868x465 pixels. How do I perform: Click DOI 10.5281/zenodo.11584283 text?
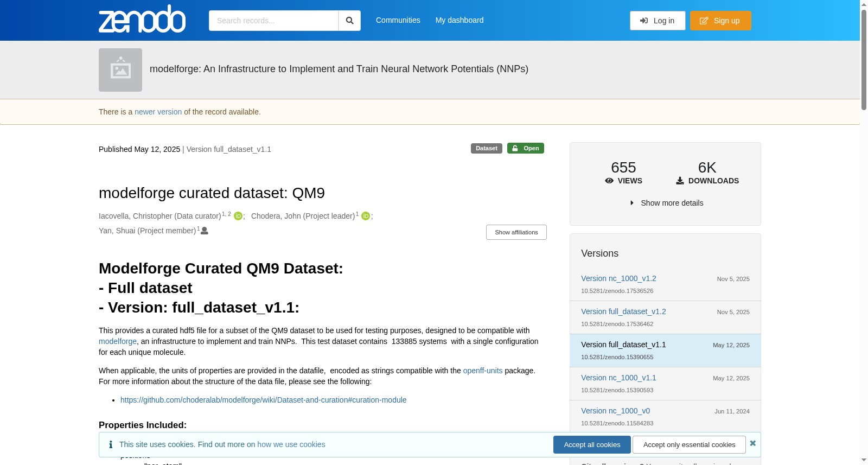(617, 423)
